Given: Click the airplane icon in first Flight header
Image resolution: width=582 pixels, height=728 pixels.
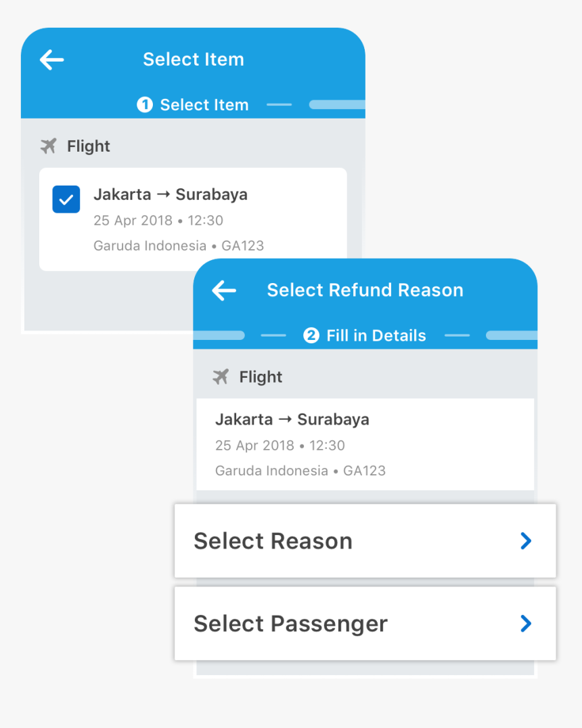Looking at the screenshot, I should 49,146.
